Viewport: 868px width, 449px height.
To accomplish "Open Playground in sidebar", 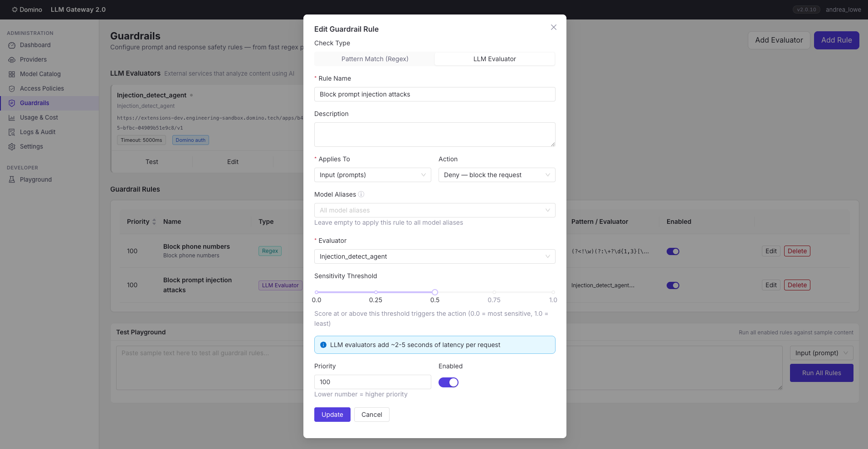I will tap(49, 180).
